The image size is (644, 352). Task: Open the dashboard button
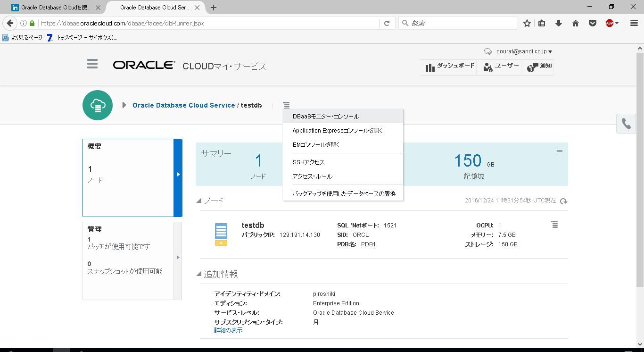[449, 67]
